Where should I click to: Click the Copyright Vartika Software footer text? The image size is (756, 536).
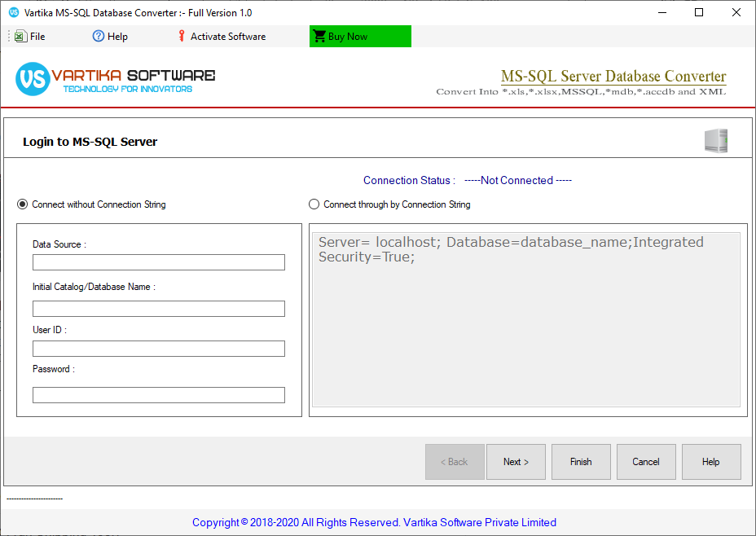point(374,522)
